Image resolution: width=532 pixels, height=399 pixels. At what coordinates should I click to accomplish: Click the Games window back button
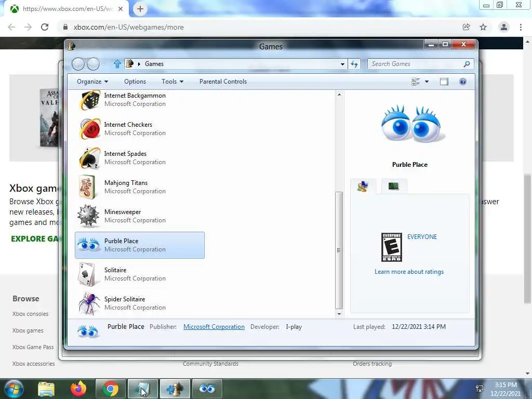[x=78, y=64]
